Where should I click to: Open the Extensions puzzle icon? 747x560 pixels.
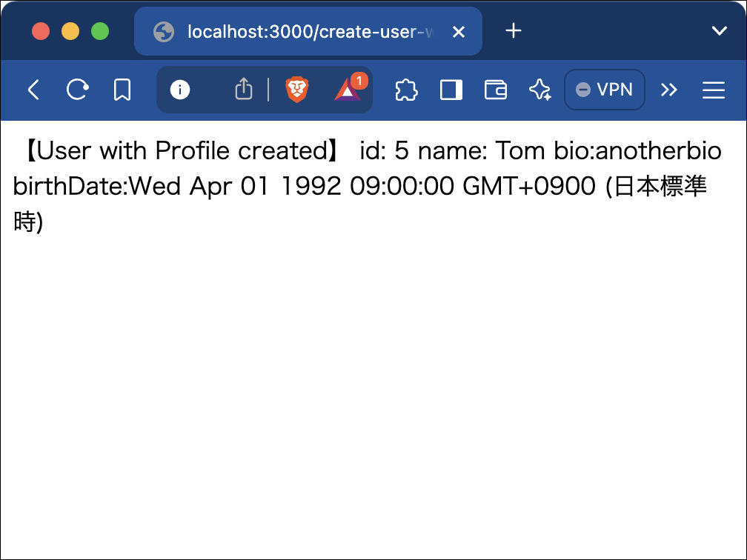[x=406, y=90]
